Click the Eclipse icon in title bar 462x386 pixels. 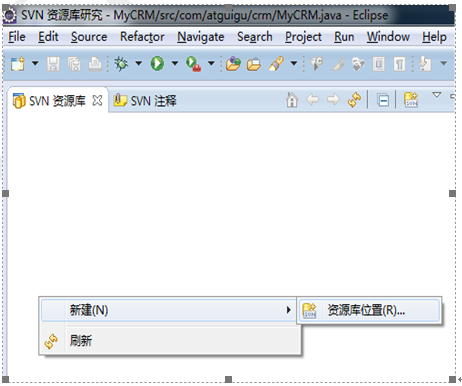(10, 15)
